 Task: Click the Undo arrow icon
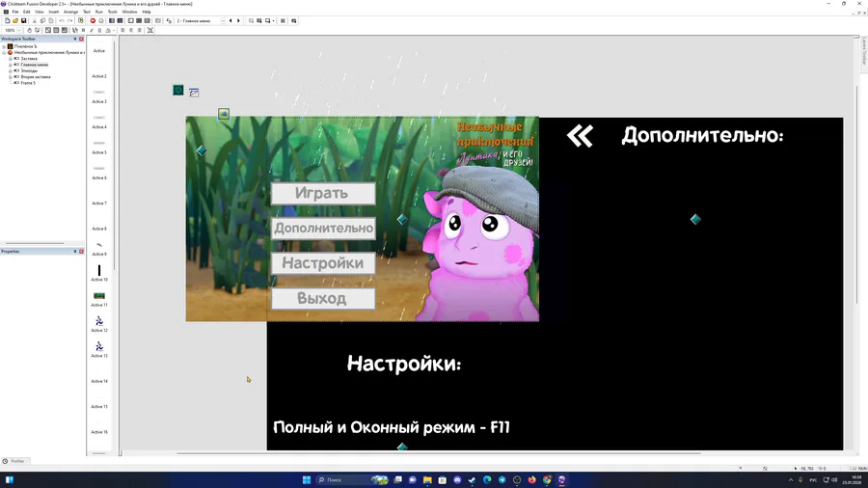62,20
